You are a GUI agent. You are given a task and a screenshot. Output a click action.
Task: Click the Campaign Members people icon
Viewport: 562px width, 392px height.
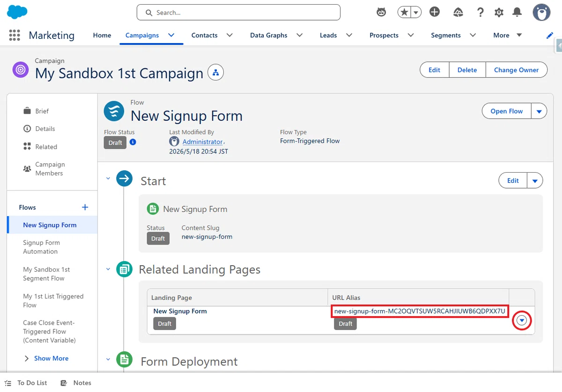click(27, 169)
